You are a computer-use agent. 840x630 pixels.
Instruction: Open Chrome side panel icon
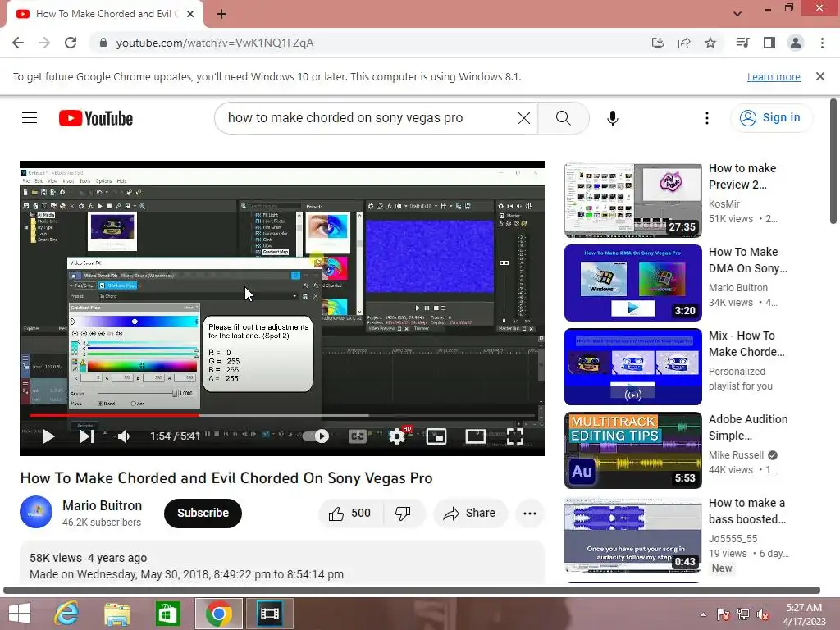[769, 43]
